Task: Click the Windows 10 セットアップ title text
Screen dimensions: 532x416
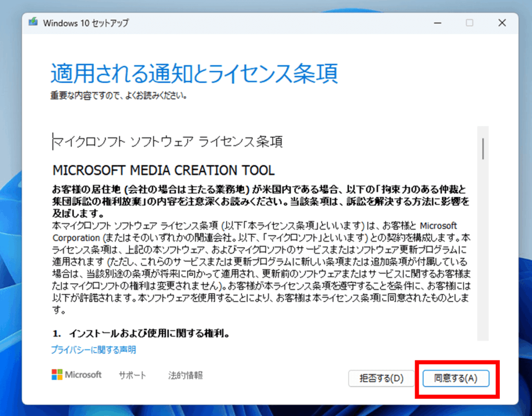Action: point(86,23)
